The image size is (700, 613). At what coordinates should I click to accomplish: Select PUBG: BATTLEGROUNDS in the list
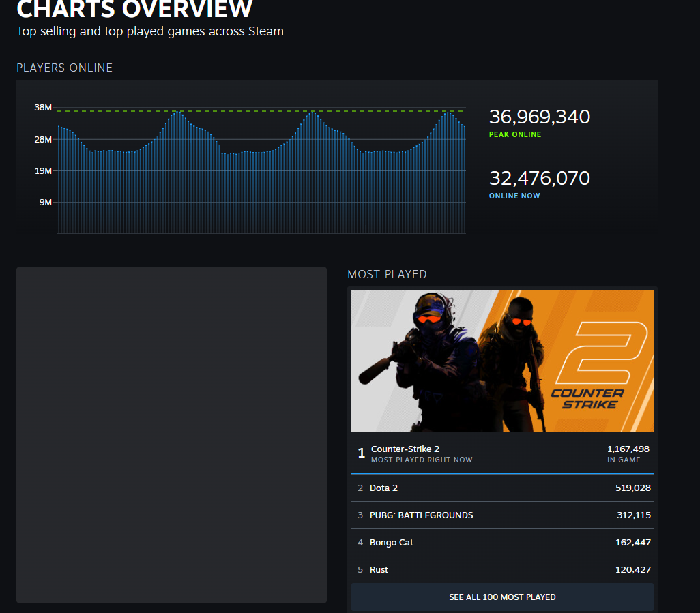[421, 515]
